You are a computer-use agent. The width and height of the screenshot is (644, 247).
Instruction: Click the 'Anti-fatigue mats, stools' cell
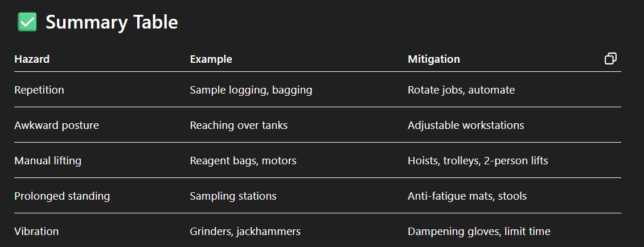467,196
